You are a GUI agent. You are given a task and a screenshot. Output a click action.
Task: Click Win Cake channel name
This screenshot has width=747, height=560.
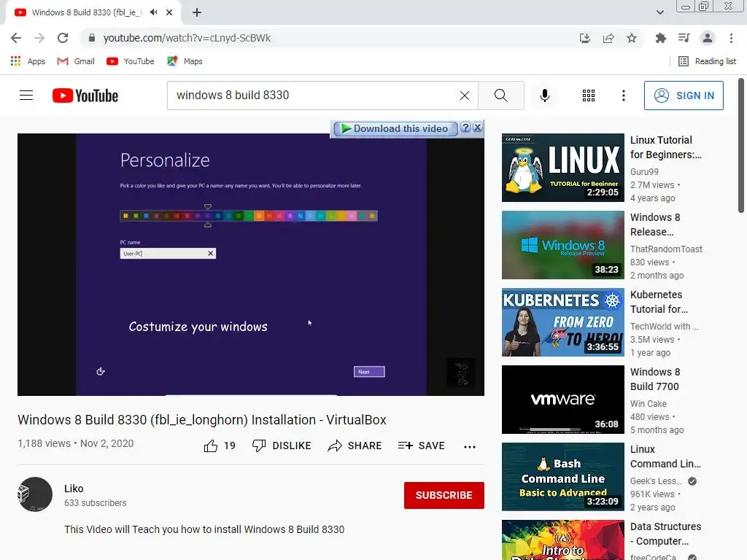(x=649, y=404)
